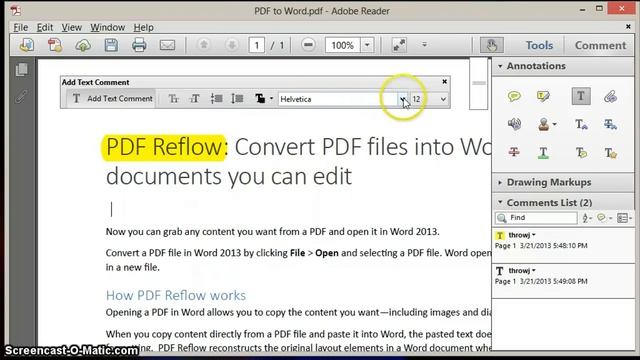Select the Text correction markup tool
Screen dimensions: 640x360
click(611, 153)
